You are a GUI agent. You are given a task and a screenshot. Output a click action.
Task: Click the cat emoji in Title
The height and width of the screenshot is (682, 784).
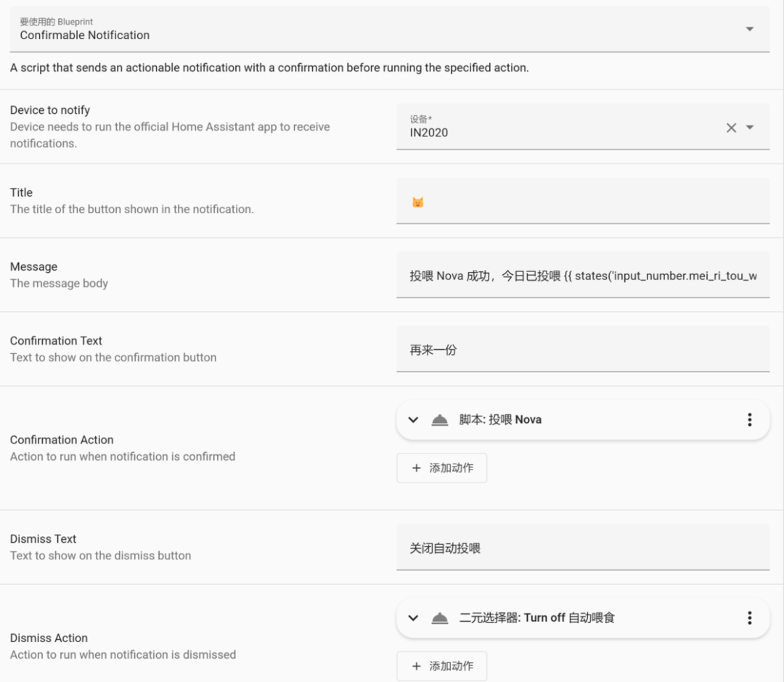(x=417, y=202)
